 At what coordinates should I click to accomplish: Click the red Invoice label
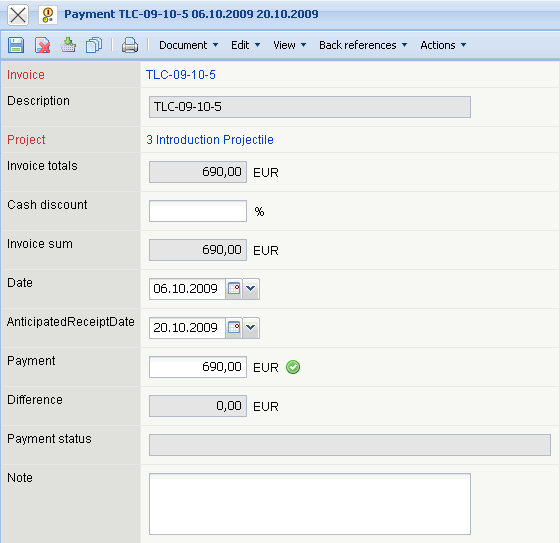click(26, 75)
